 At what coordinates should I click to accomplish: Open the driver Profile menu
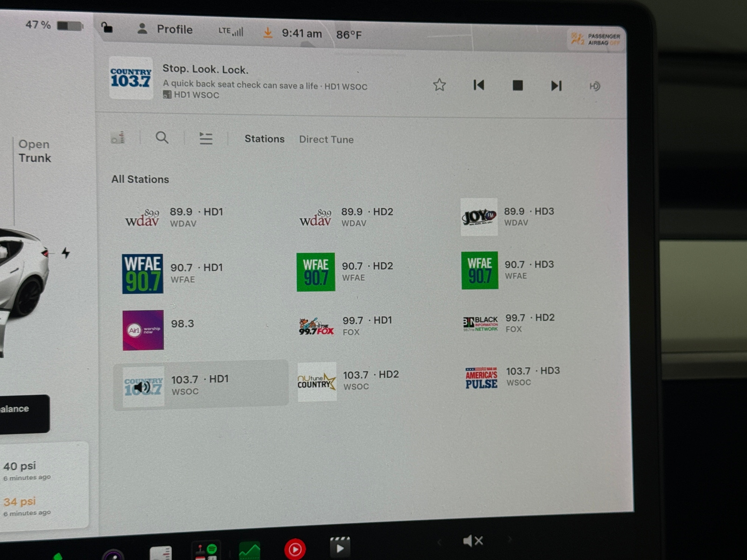[x=165, y=29]
